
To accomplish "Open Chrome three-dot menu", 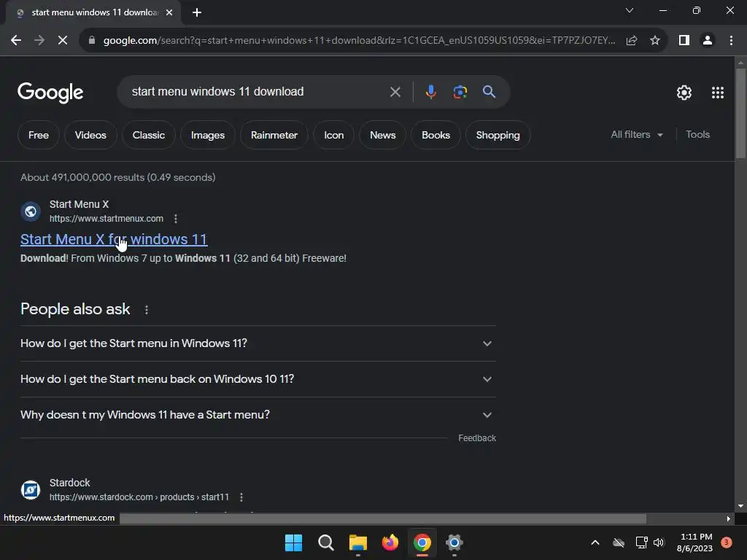I will (731, 41).
